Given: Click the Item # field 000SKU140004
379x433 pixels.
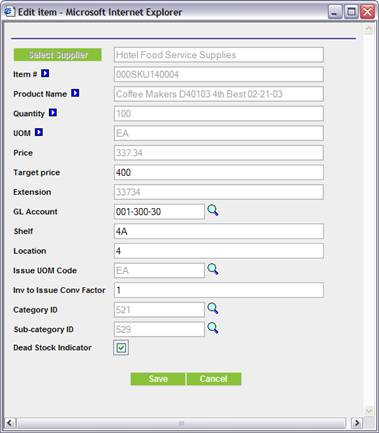Looking at the screenshot, I should click(219, 74).
